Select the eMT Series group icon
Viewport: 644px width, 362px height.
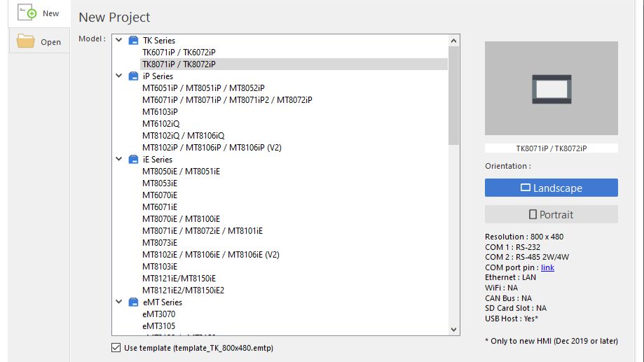point(134,302)
